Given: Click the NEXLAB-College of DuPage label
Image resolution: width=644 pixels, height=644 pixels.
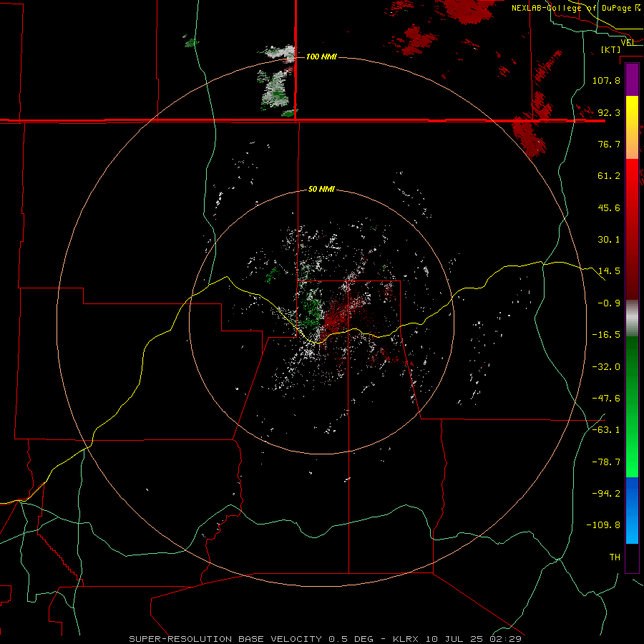Looking at the screenshot, I should [x=575, y=8].
